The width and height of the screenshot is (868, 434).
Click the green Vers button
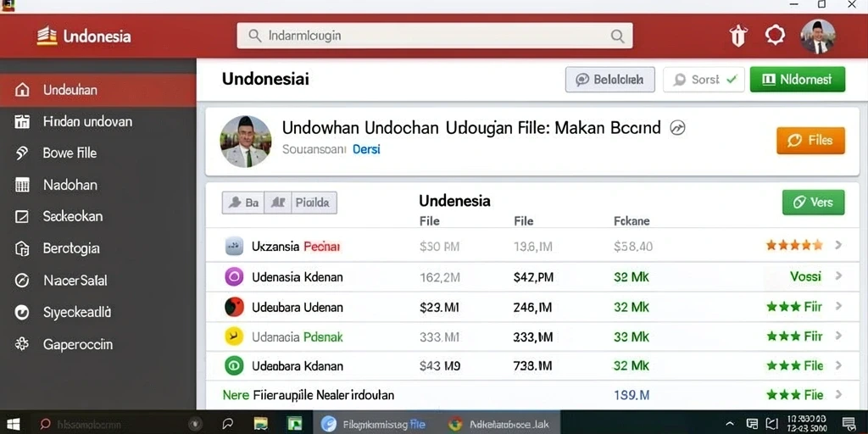coord(813,203)
